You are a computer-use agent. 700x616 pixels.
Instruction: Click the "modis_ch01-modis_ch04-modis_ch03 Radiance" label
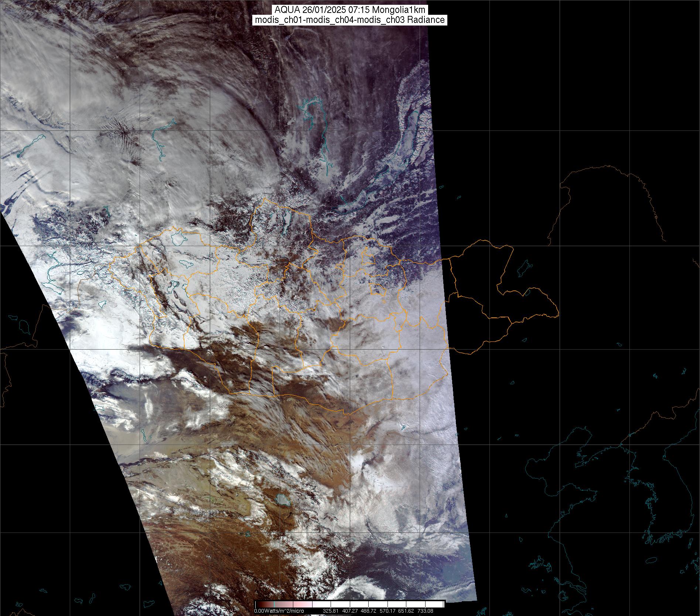pos(350,20)
